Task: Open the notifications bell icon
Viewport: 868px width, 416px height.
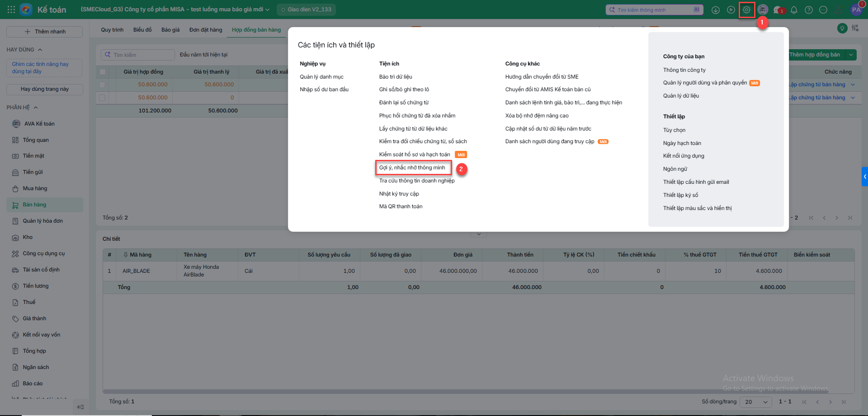Action: coord(794,10)
